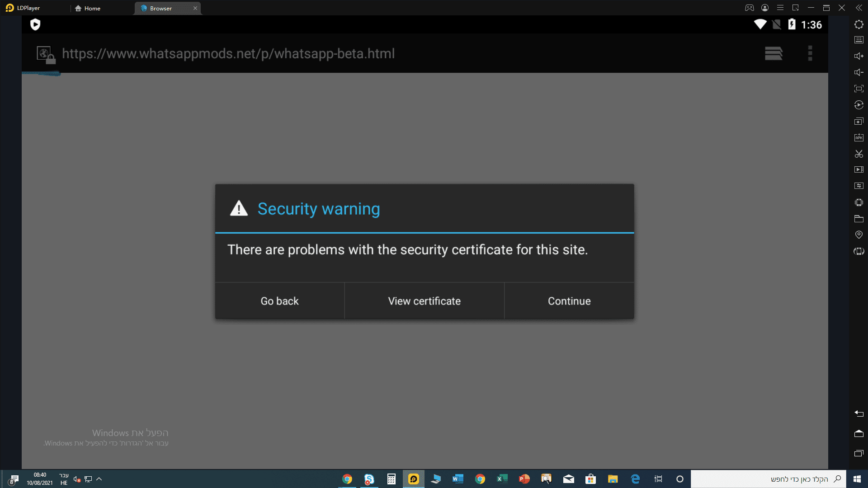Start the video recorder sidebar icon
Viewport: 868px width, 488px height.
click(x=859, y=169)
